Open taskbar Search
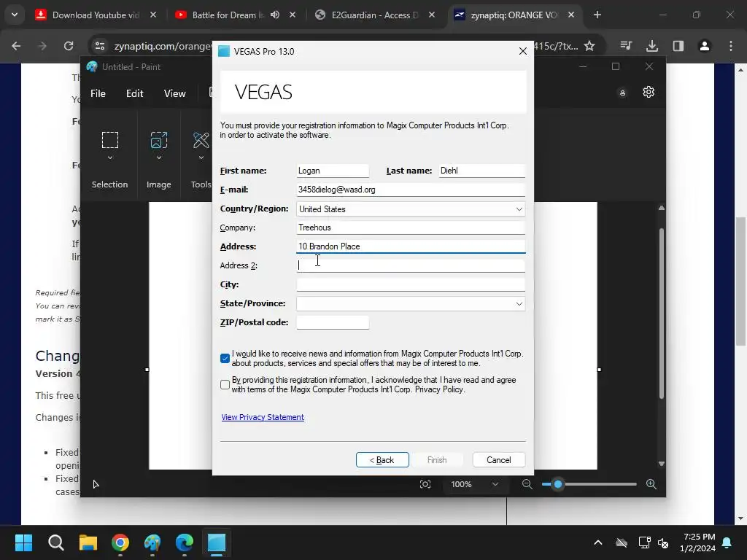The width and height of the screenshot is (747, 560). click(x=55, y=542)
